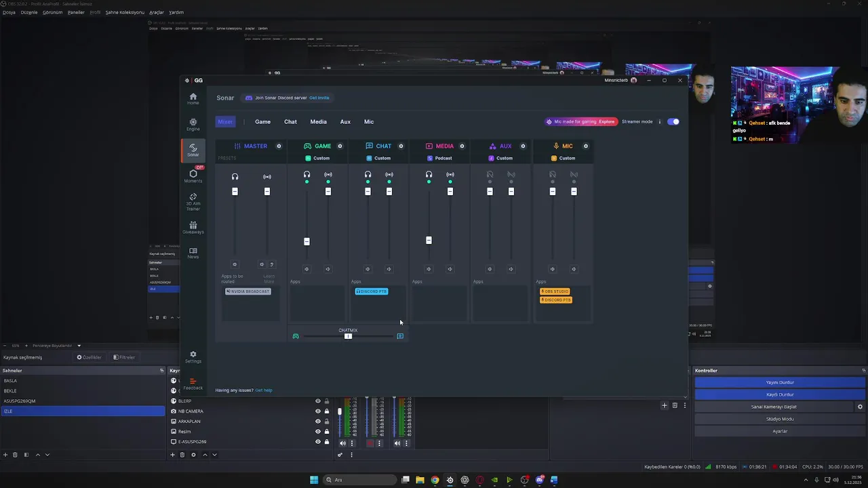Switch to the Aux tab in Sonar
This screenshot has height=488, width=868.
coord(345,122)
